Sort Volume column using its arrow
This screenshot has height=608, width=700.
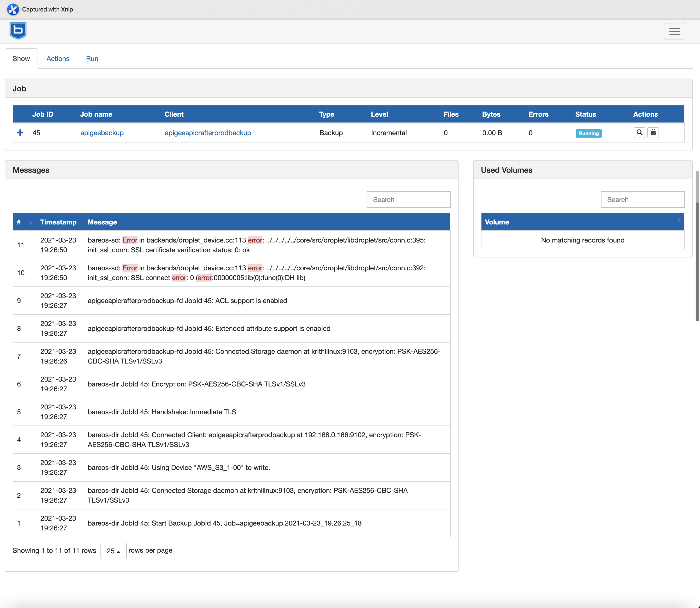[x=679, y=220]
